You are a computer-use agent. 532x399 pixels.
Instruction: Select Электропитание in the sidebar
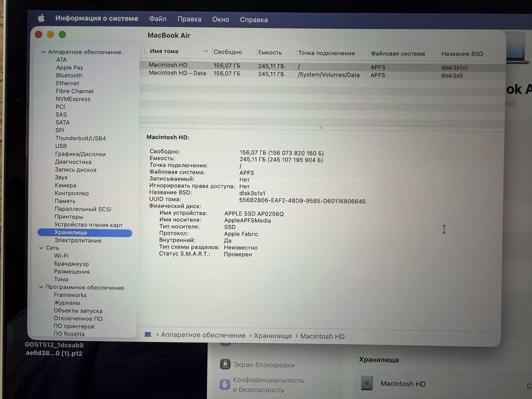[78, 240]
